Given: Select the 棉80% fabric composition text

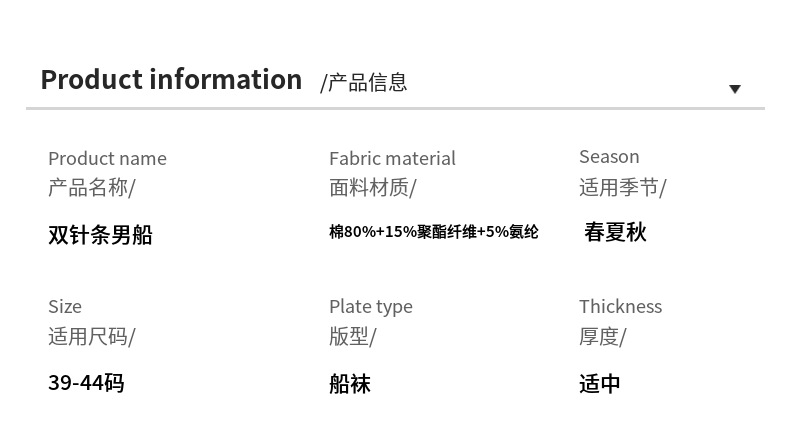Looking at the screenshot, I should [433, 232].
